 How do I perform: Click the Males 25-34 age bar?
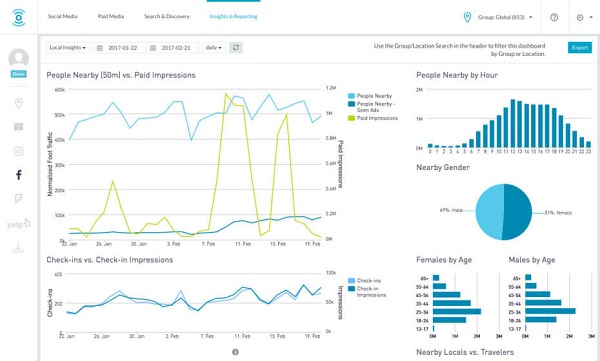click(x=550, y=311)
